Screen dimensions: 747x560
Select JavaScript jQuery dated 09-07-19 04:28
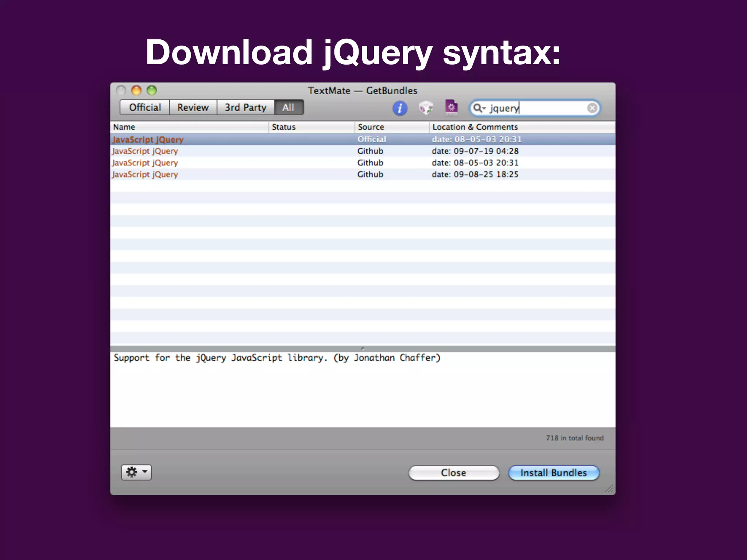tap(363, 151)
